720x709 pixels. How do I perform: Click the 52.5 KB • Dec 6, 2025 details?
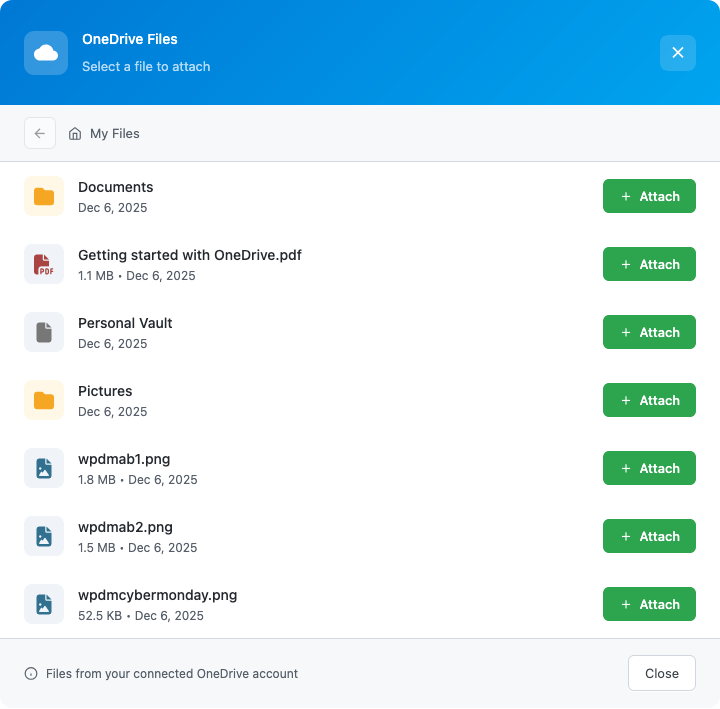(x=141, y=615)
